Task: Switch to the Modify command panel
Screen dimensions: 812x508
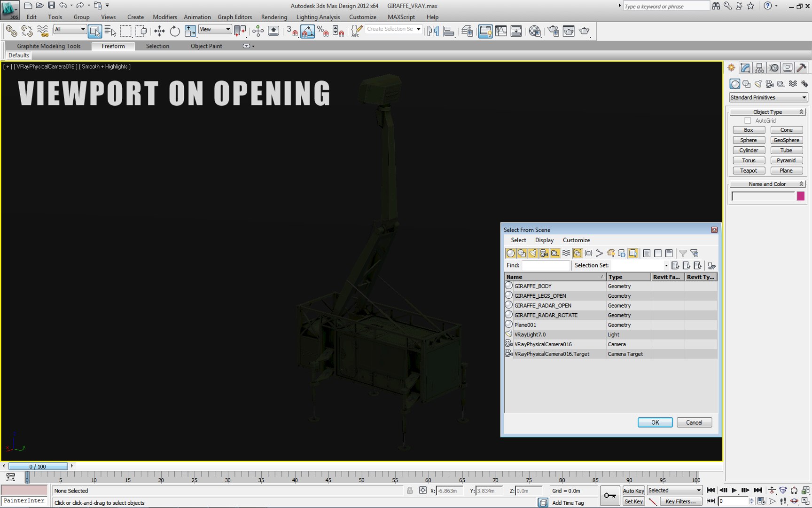Action: 745,68
